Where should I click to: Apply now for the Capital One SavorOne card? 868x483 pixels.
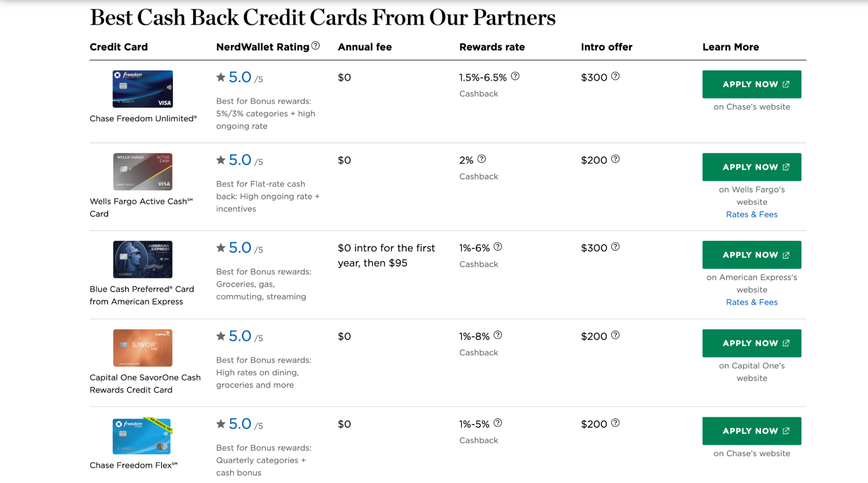click(x=752, y=343)
